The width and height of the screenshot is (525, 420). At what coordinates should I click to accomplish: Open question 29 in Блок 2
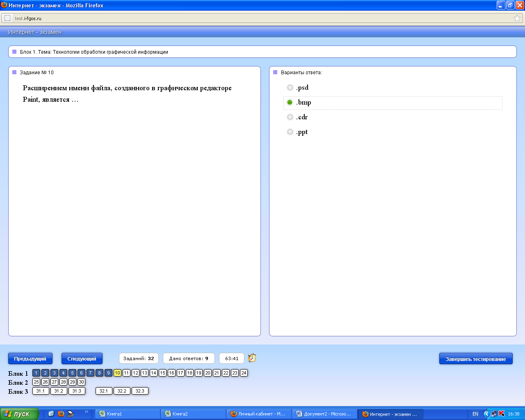coord(72,382)
